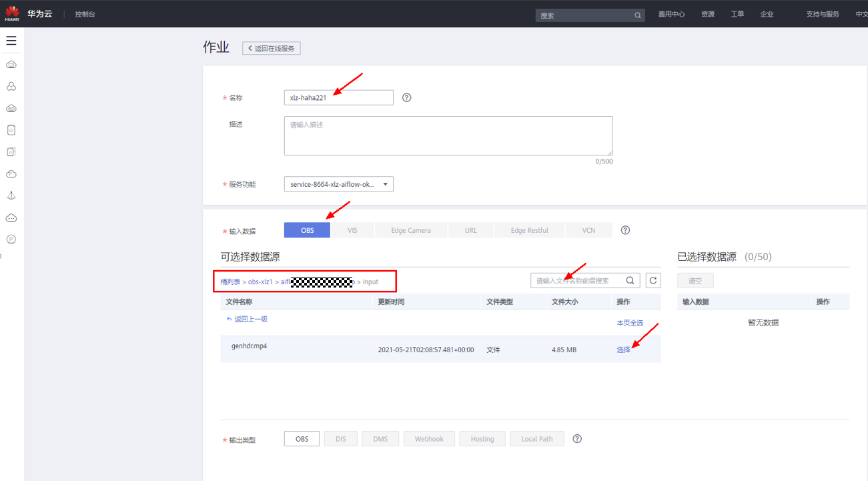
Task: Select URL as input data source
Action: (x=471, y=230)
